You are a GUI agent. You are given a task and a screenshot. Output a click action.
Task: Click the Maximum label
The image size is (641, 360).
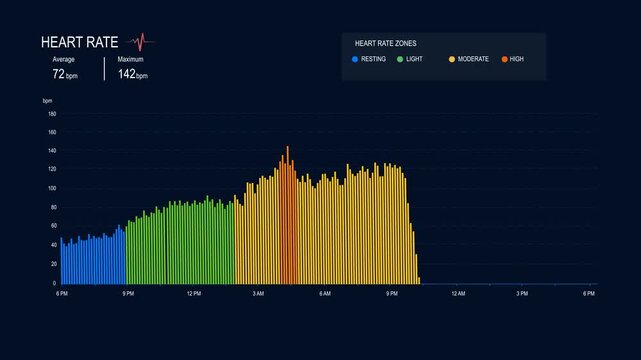click(130, 59)
